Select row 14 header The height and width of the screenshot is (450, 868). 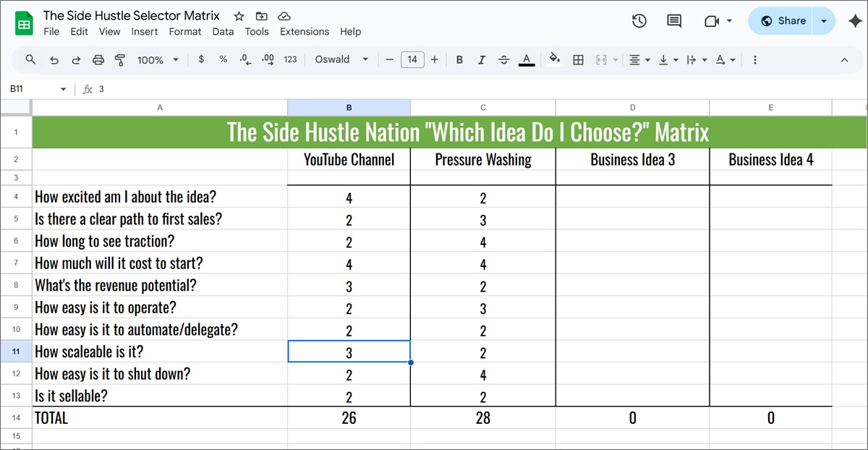[16, 418]
